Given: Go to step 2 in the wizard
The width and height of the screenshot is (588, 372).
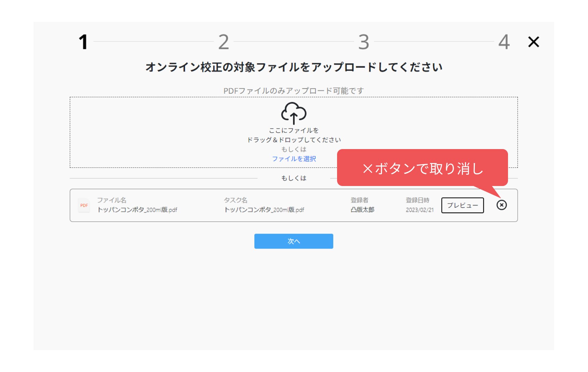Looking at the screenshot, I should click(x=224, y=42).
